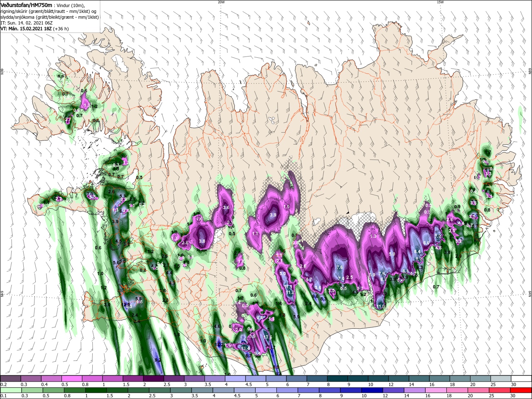Click the 15W longitude label

[440, 2]
